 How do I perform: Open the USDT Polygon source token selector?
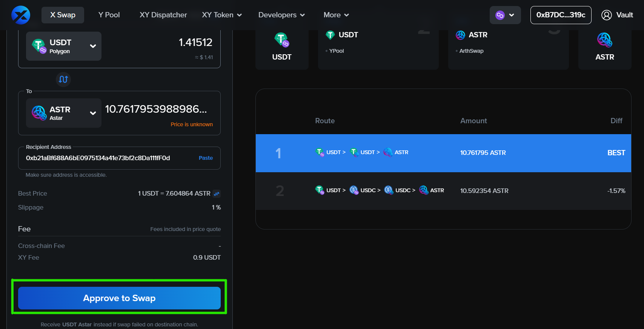tap(64, 46)
